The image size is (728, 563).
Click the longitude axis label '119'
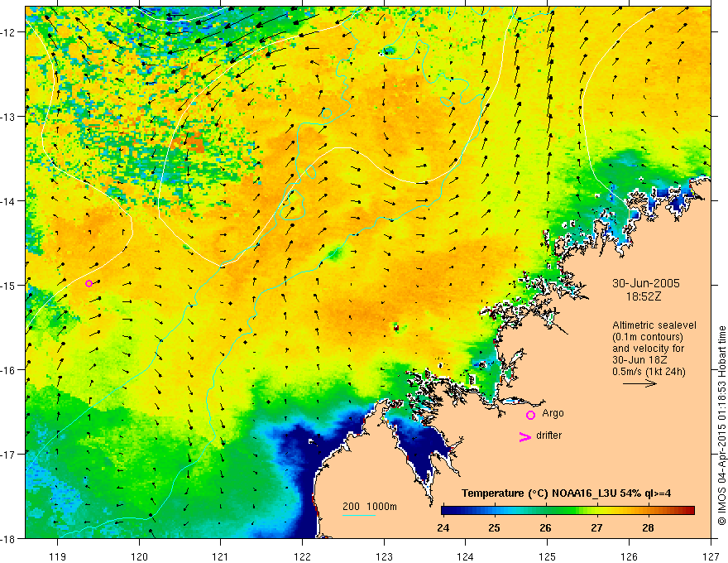[x=58, y=556]
